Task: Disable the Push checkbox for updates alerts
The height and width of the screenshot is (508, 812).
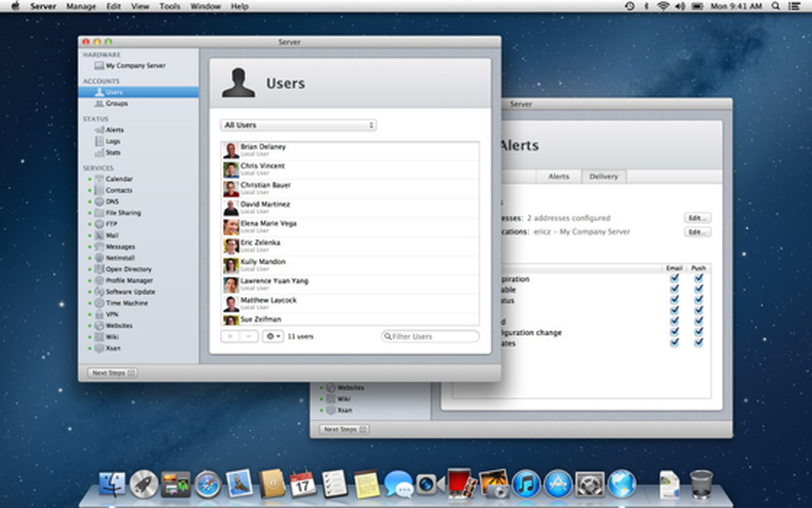Action: tap(699, 343)
